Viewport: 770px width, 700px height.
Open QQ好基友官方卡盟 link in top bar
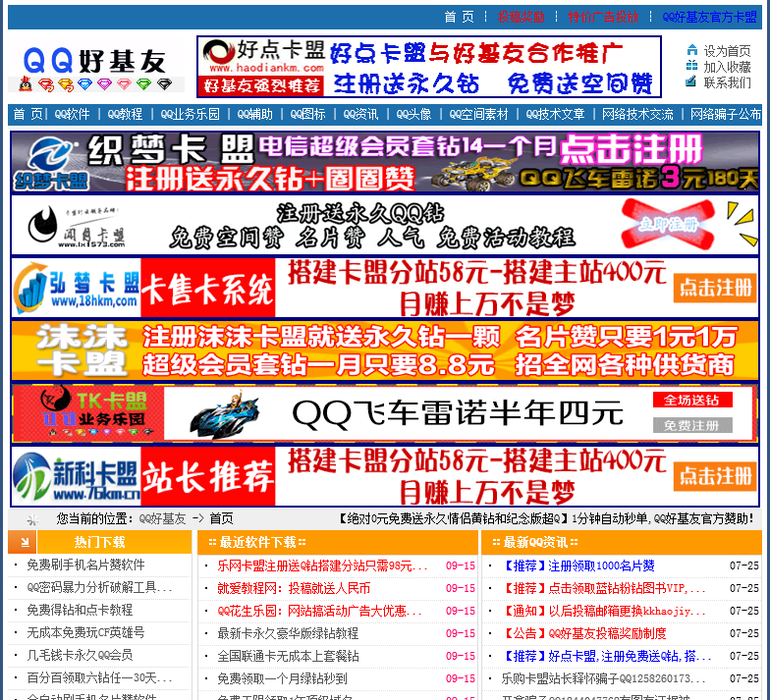[x=709, y=18]
